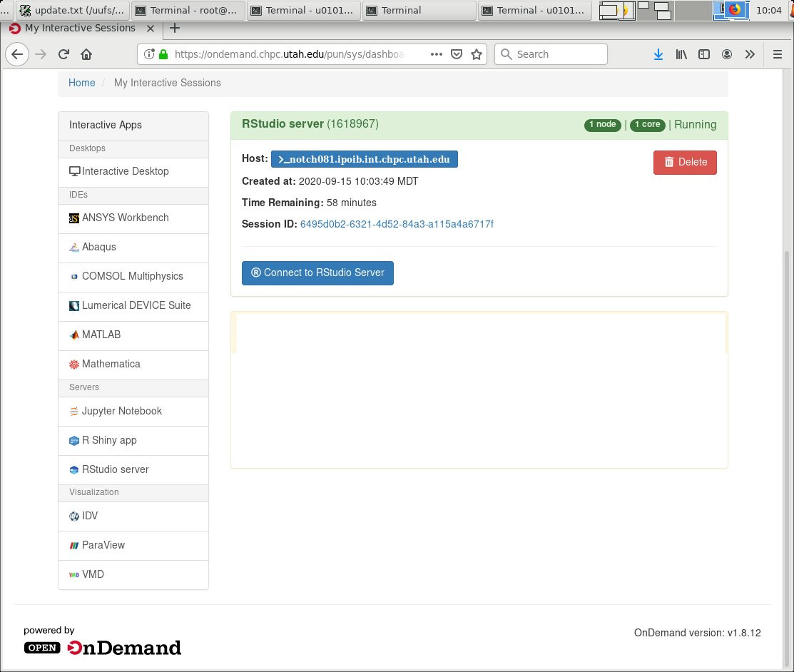The width and height of the screenshot is (794, 672).
Task: Open the Firefox hamburger menu
Action: [x=778, y=54]
